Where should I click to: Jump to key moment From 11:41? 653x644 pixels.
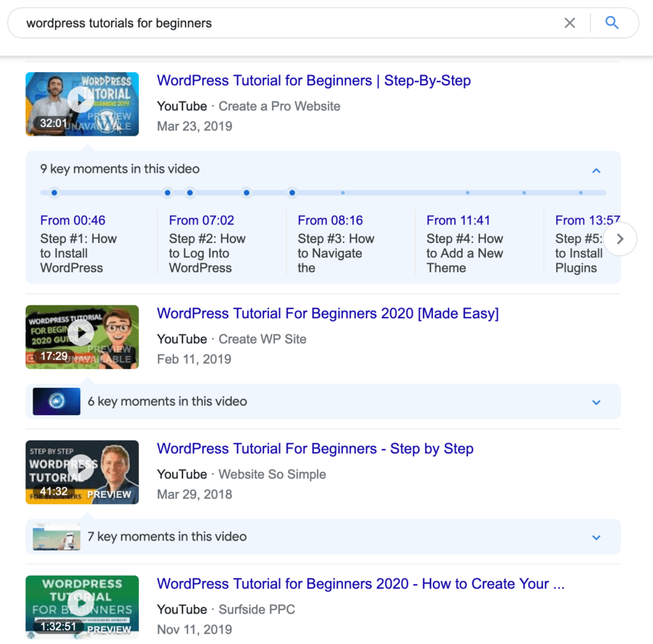point(458,220)
